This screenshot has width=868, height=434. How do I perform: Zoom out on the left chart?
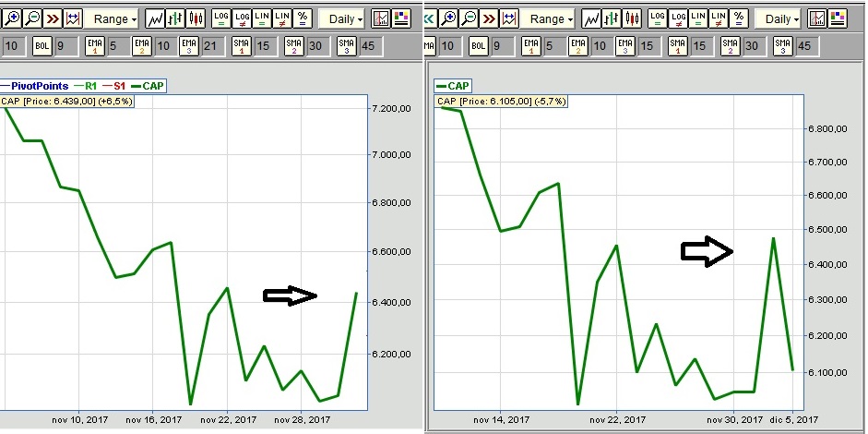pos(32,18)
